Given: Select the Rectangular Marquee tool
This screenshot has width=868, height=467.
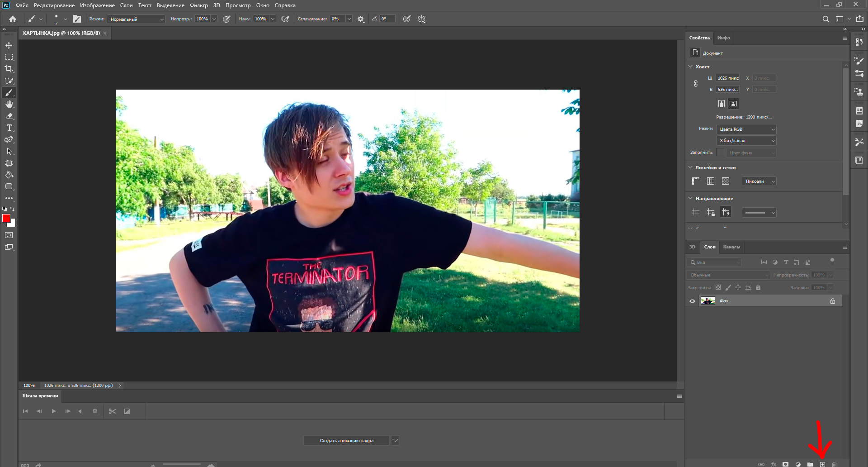Looking at the screenshot, I should tap(9, 57).
